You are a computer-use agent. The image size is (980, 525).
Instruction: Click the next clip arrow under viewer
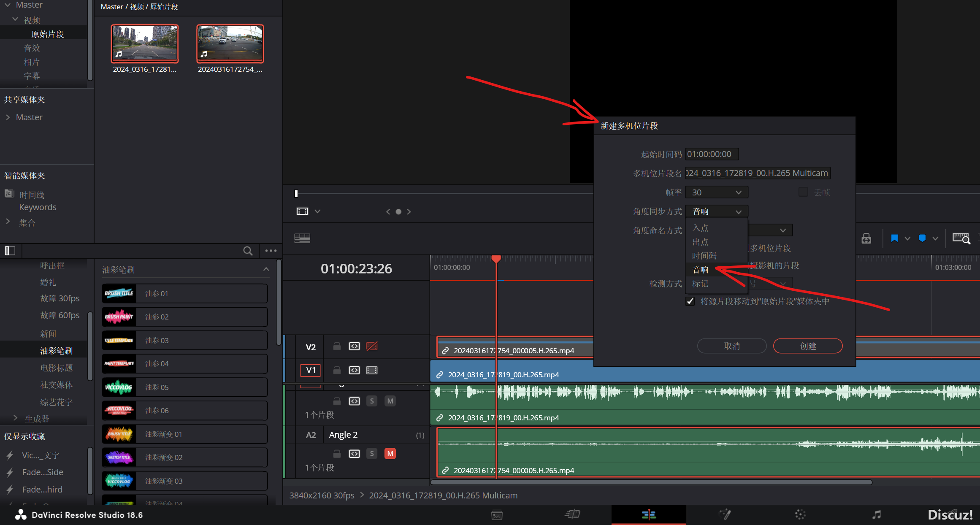[x=409, y=211]
